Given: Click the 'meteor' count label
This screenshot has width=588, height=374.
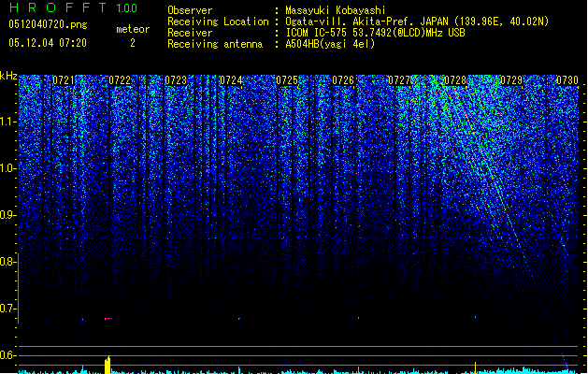Looking at the screenshot, I should tap(133, 29).
